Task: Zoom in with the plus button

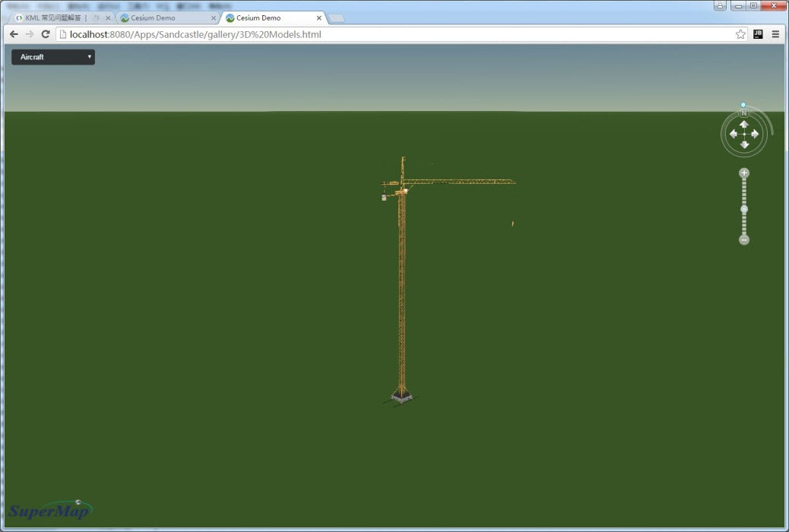Action: pyautogui.click(x=744, y=173)
